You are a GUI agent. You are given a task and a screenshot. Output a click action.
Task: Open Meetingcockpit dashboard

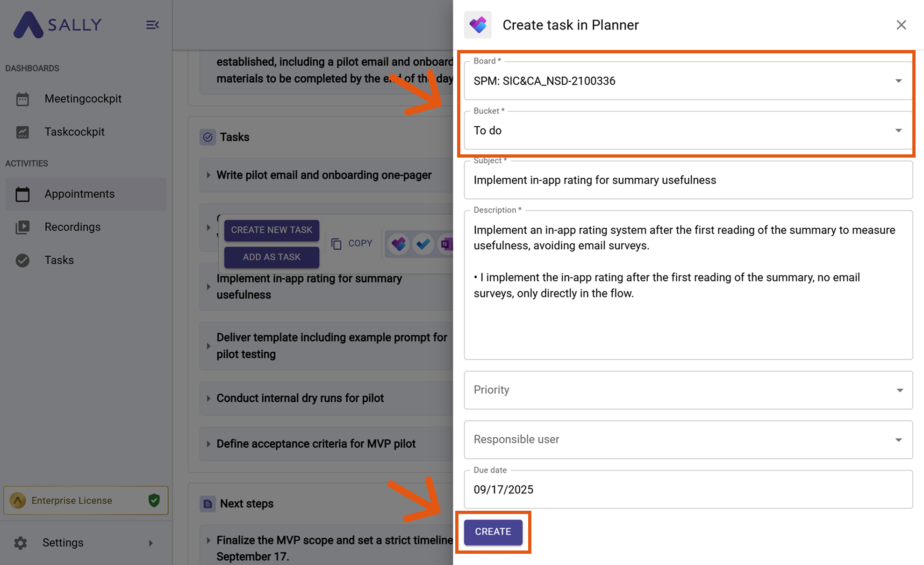(83, 99)
